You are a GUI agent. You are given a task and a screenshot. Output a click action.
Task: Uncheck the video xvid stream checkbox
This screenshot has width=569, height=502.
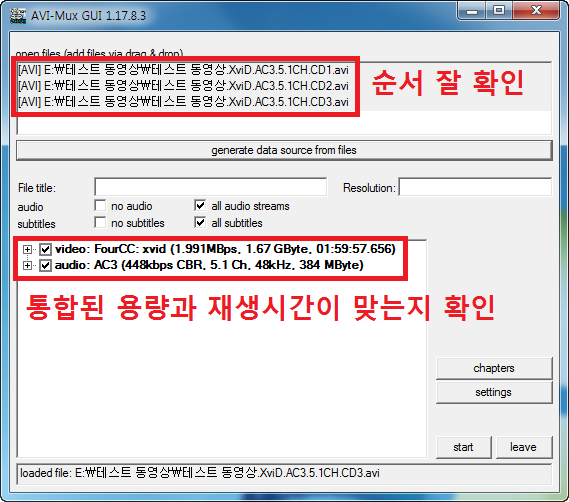tap(45, 249)
